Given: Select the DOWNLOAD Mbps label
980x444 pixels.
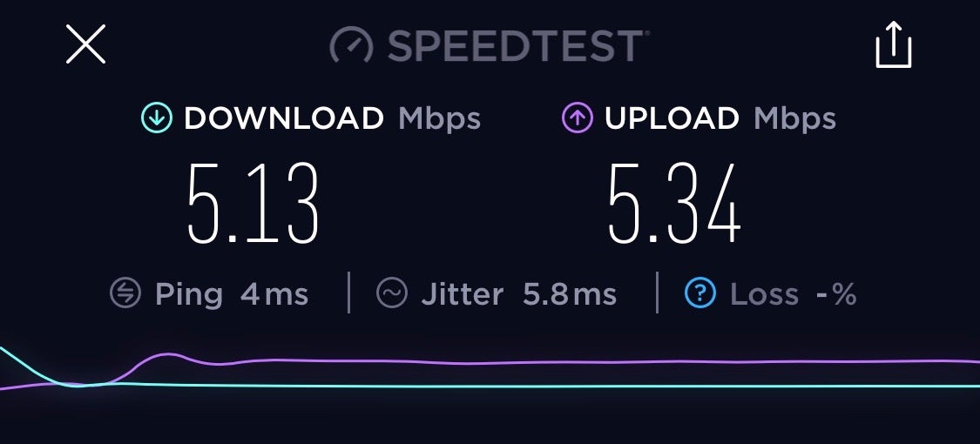Looking at the screenshot, I should [x=332, y=118].
